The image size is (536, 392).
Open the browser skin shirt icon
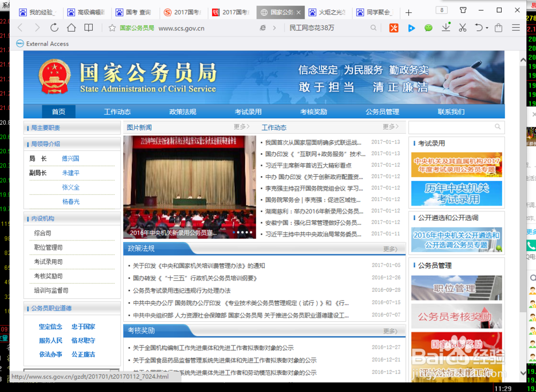coord(463,10)
